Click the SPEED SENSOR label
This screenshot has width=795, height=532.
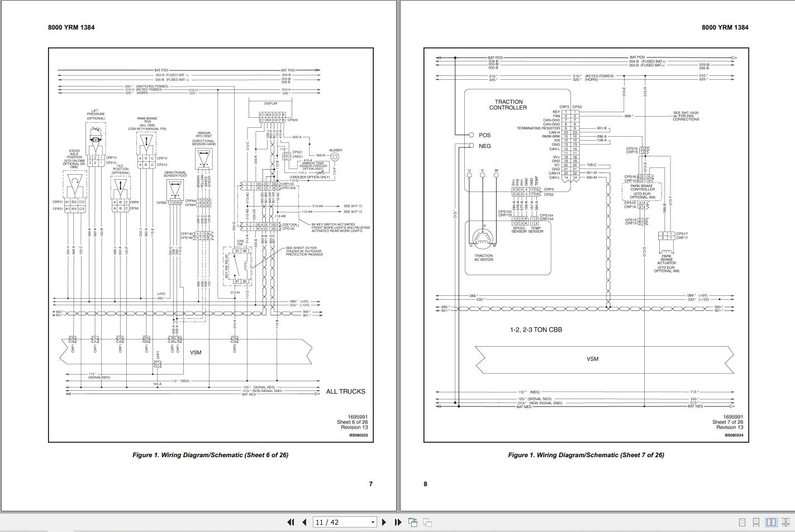(x=519, y=230)
